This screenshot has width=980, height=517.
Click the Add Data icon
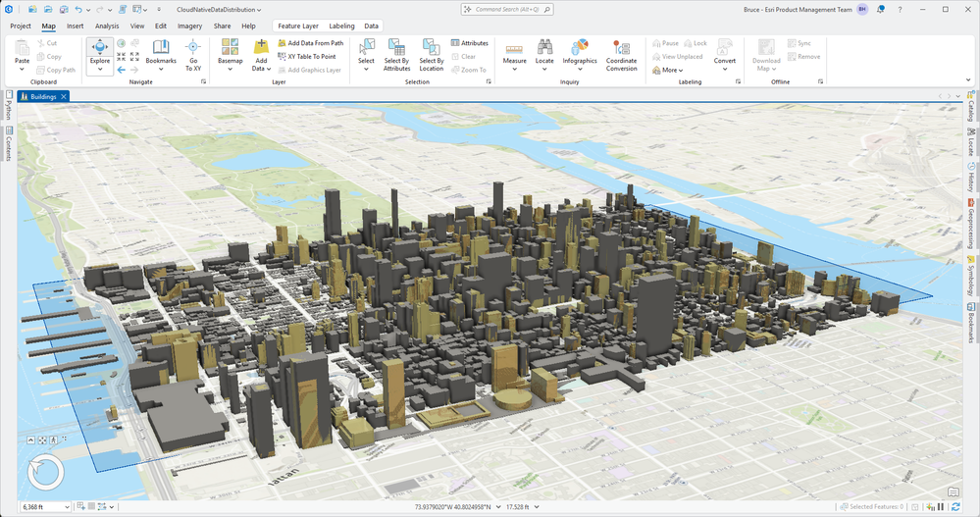(x=261, y=47)
